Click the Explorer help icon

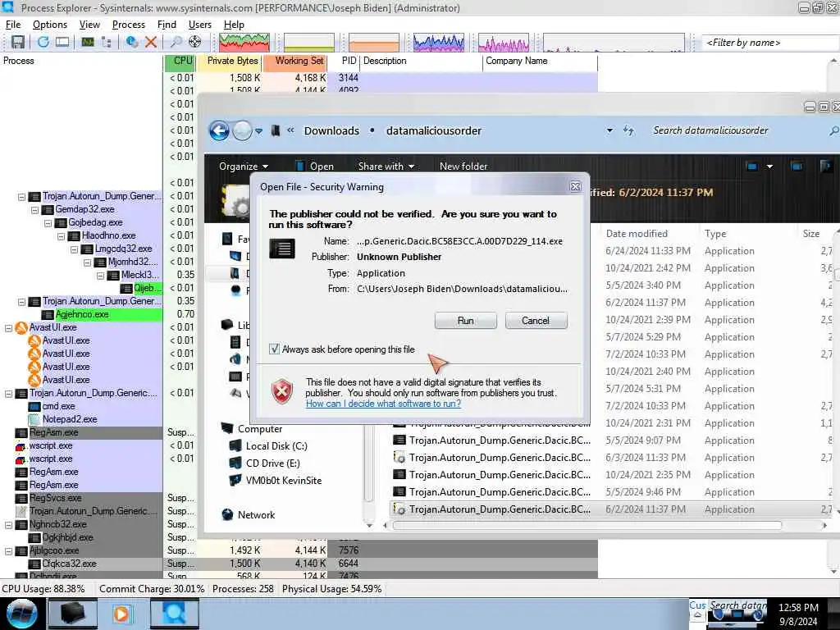pyautogui.click(x=825, y=167)
